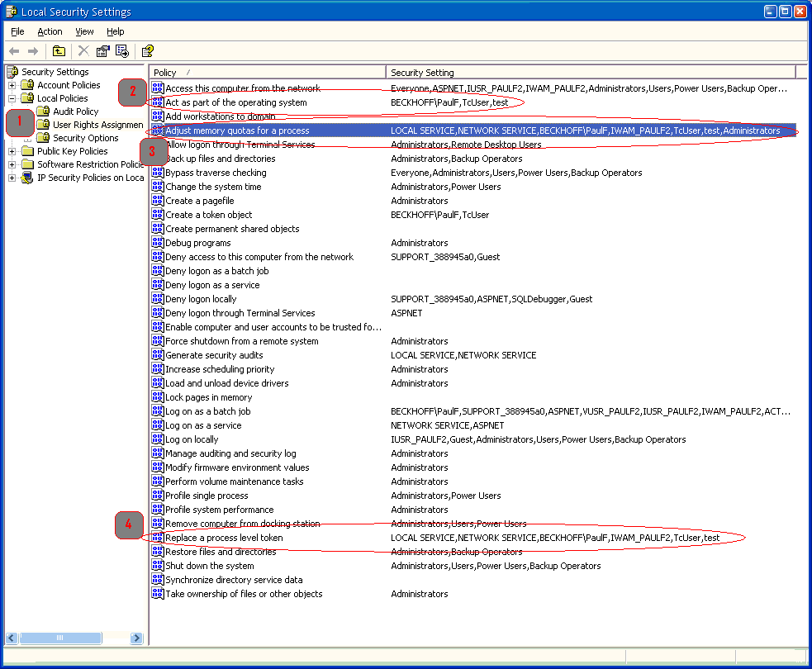
Task: Select 'Adjust memory quotas for a process' policy
Action: 237,130
